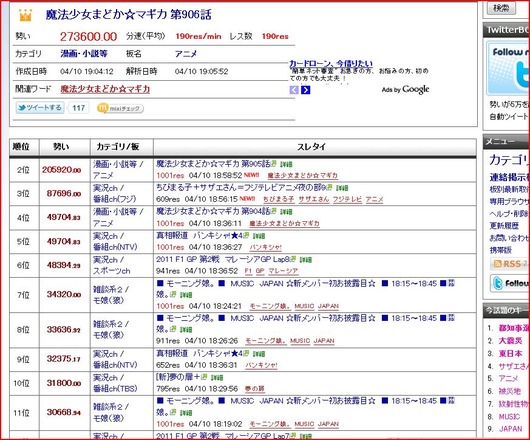Image resolution: width=530 pixels, height=440 pixels.
Task: Click detail icon in F1 GP Lap8 row
Action: (x=306, y=260)
